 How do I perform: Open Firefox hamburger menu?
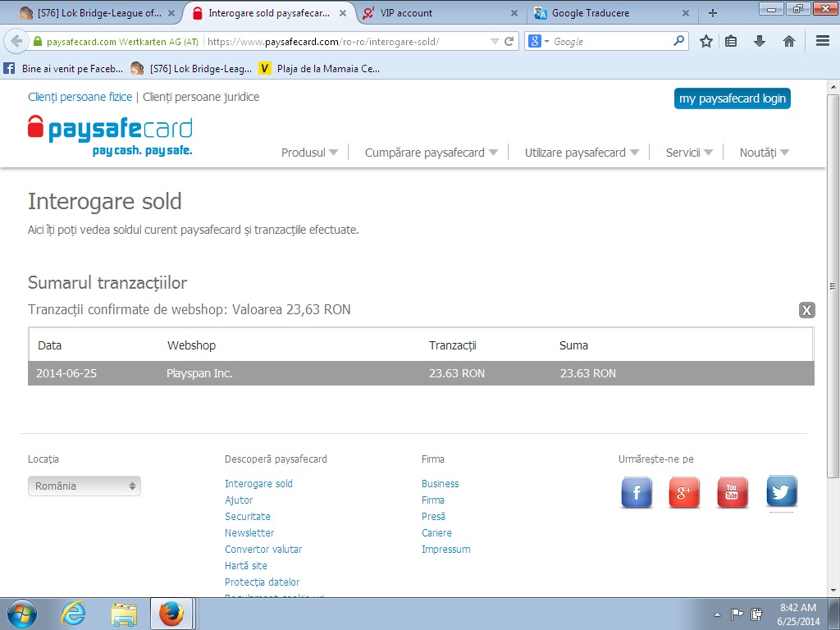[x=822, y=41]
